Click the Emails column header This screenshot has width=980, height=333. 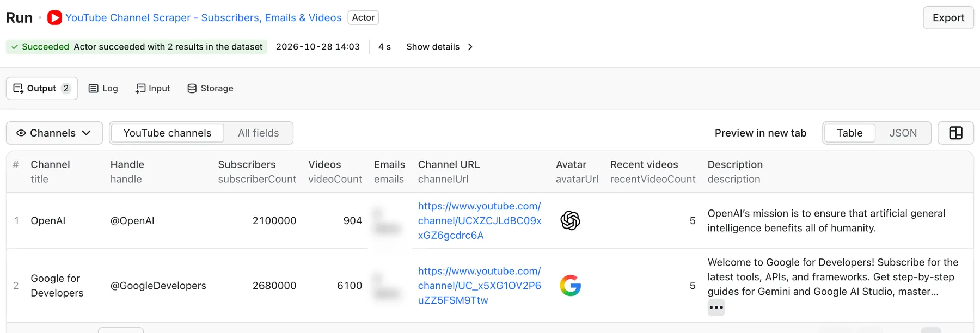pyautogui.click(x=389, y=171)
